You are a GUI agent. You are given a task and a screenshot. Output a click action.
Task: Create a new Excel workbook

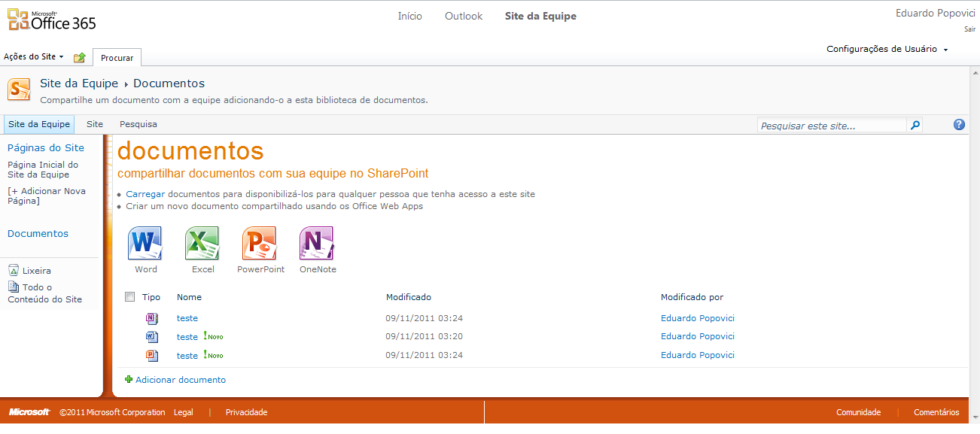tap(202, 244)
